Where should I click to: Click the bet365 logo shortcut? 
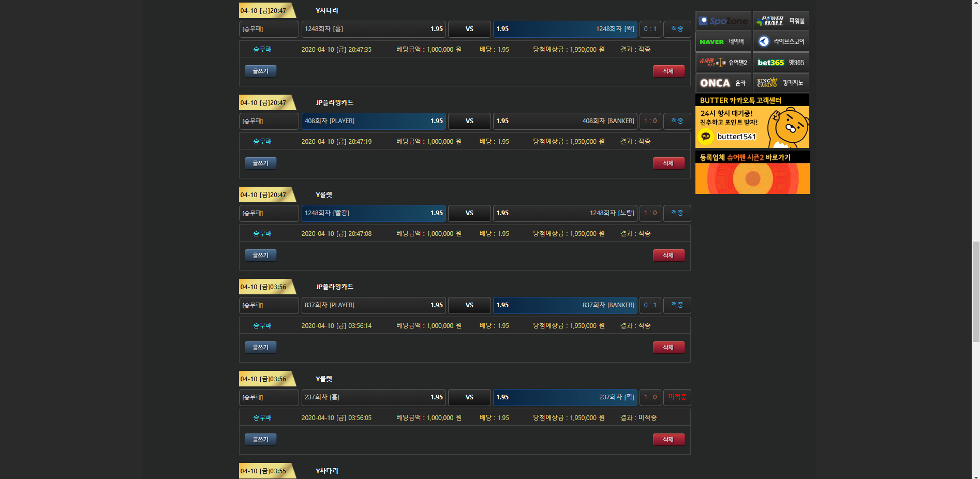[x=780, y=63]
